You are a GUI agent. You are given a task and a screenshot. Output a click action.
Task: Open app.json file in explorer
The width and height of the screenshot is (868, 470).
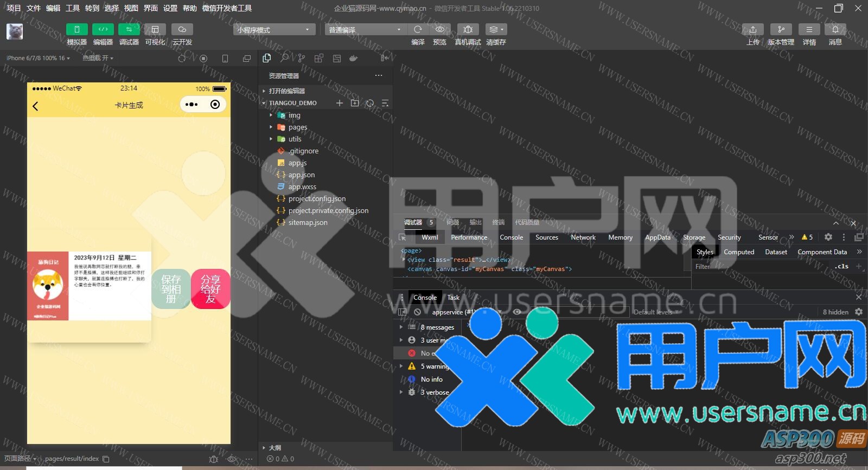tap(301, 175)
